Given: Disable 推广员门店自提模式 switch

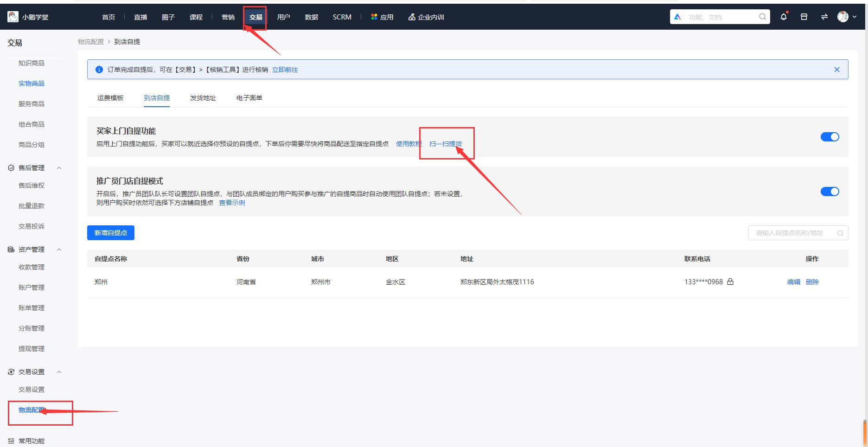Looking at the screenshot, I should [x=830, y=192].
